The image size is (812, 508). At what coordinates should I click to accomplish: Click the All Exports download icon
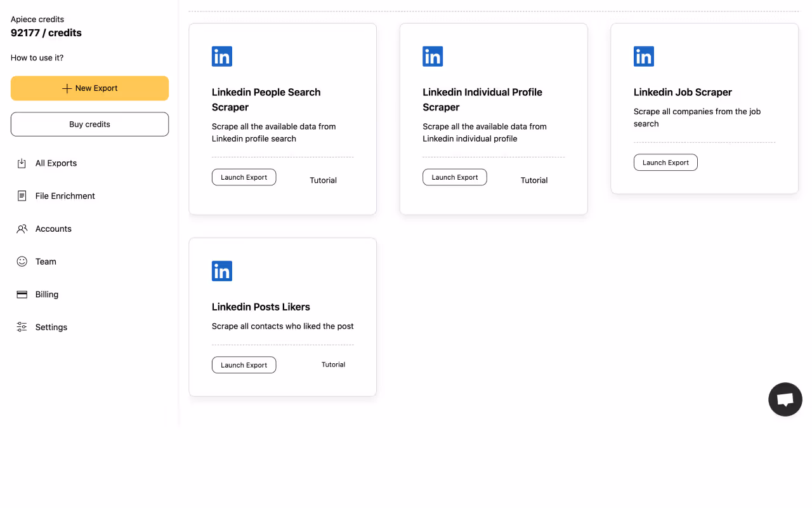pyautogui.click(x=22, y=163)
